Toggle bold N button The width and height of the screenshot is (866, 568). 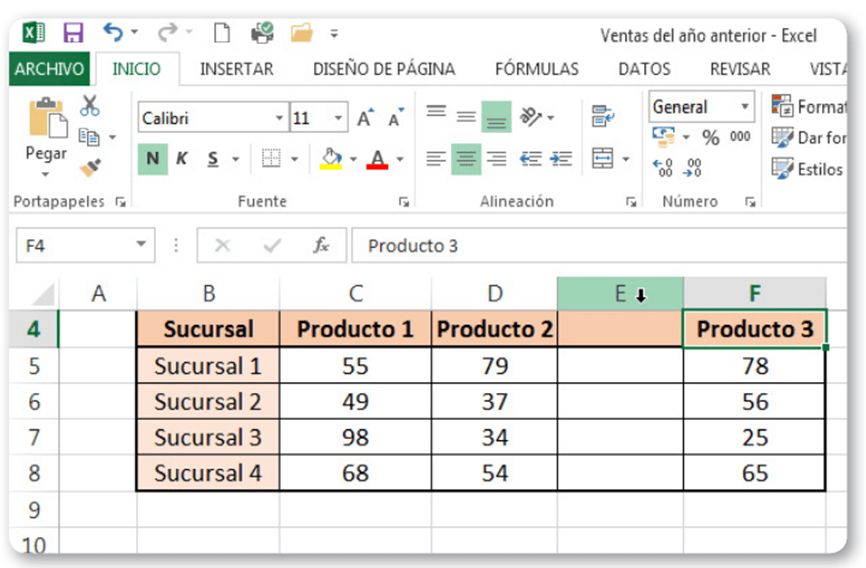pos(153,159)
